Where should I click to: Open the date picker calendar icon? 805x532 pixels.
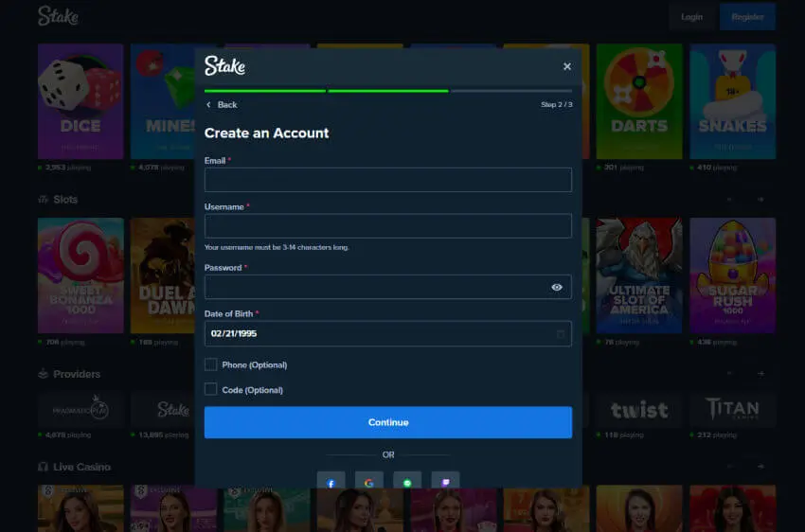(x=561, y=334)
